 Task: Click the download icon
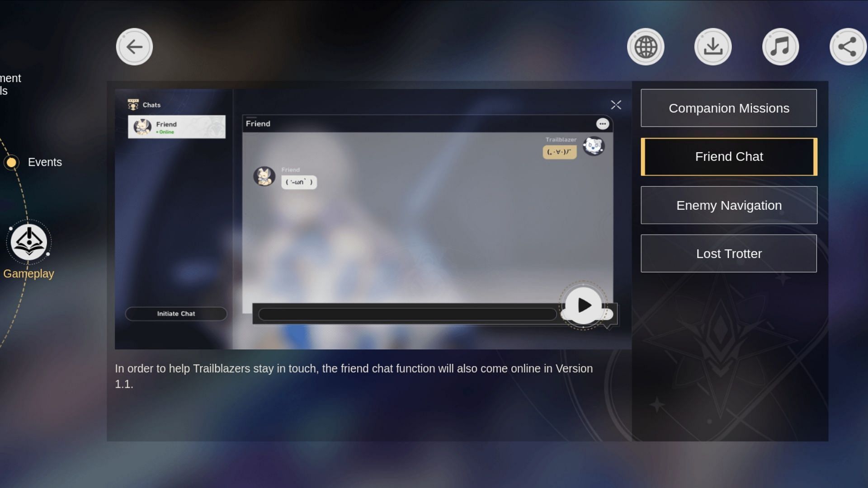coord(712,47)
